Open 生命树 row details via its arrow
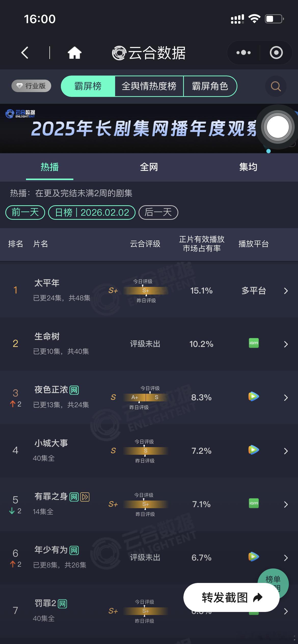Screen dimensions: 298x644 [x=286, y=344]
